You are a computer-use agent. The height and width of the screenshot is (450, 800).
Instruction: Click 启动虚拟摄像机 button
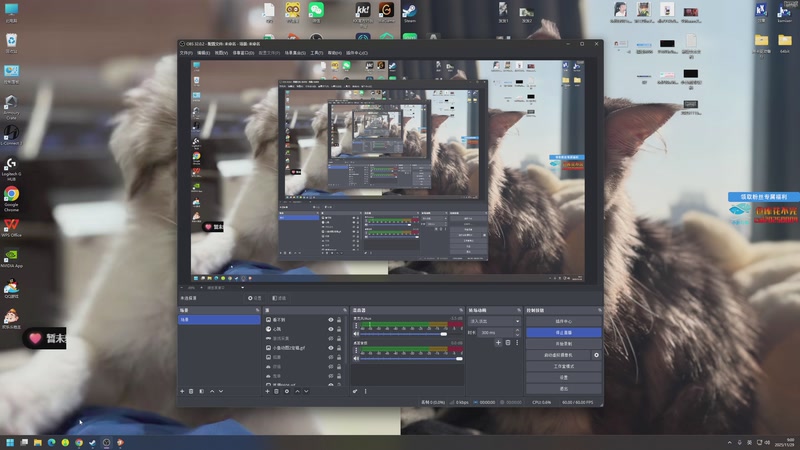(x=559, y=355)
